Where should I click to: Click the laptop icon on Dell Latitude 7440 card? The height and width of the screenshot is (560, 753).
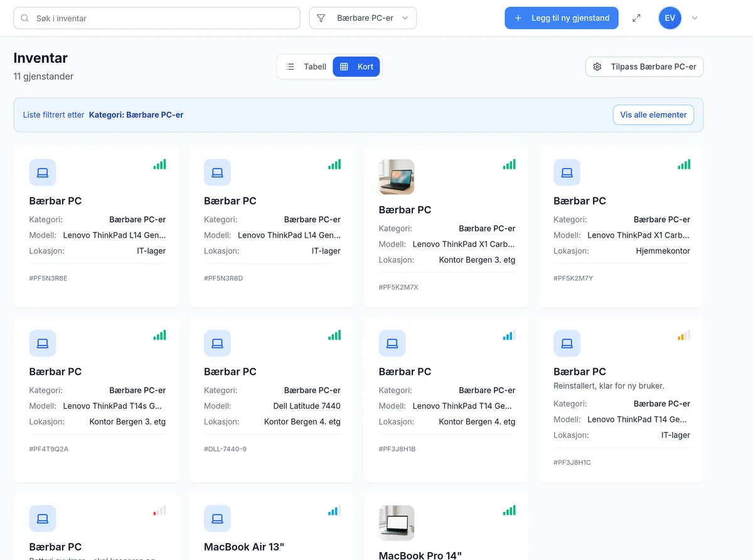(217, 344)
